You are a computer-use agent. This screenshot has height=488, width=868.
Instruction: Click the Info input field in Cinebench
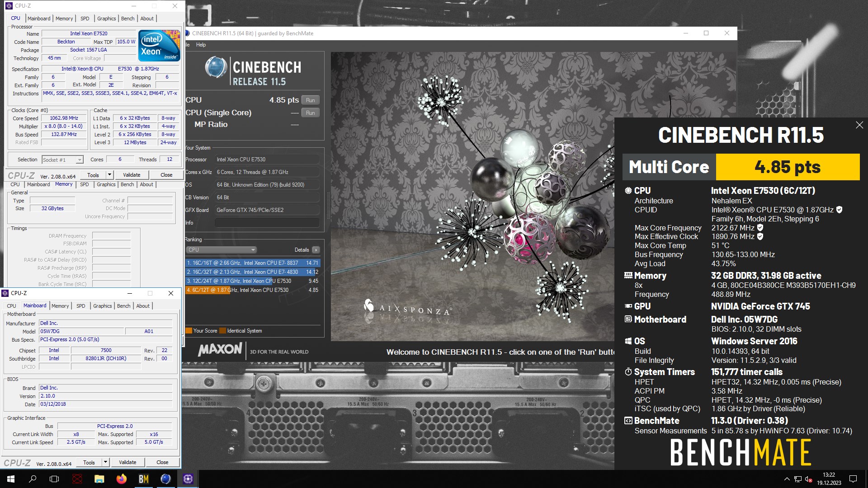pos(267,223)
